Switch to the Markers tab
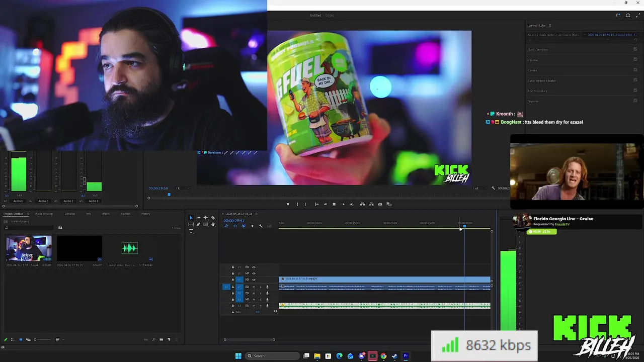Screen dimensions: 644x362 125,214
